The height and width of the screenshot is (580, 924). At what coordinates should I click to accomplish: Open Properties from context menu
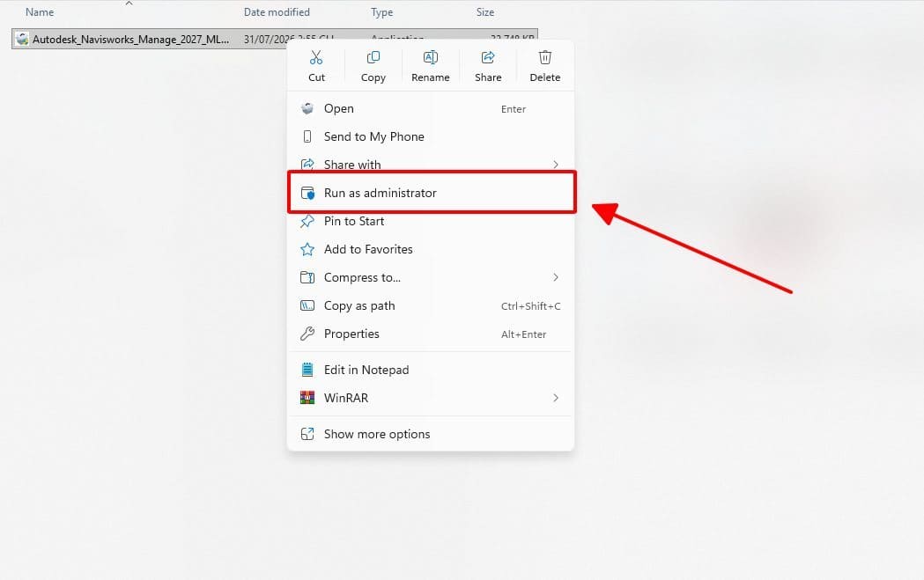click(430, 334)
